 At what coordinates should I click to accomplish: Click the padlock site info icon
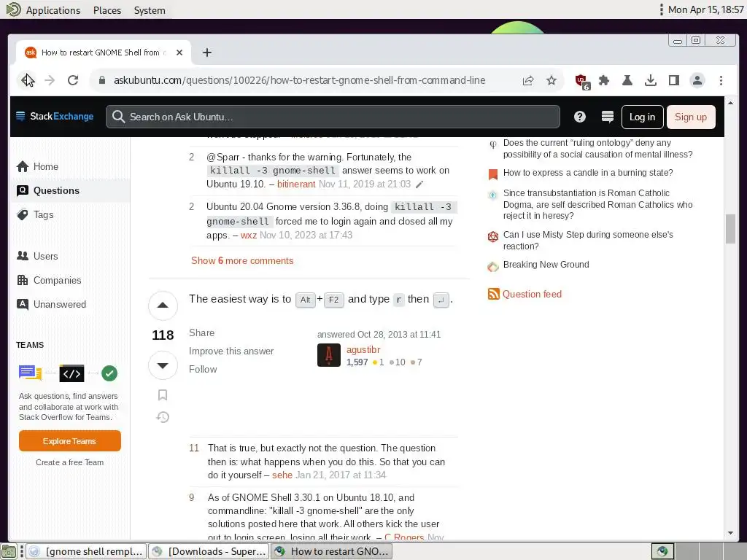(101, 80)
